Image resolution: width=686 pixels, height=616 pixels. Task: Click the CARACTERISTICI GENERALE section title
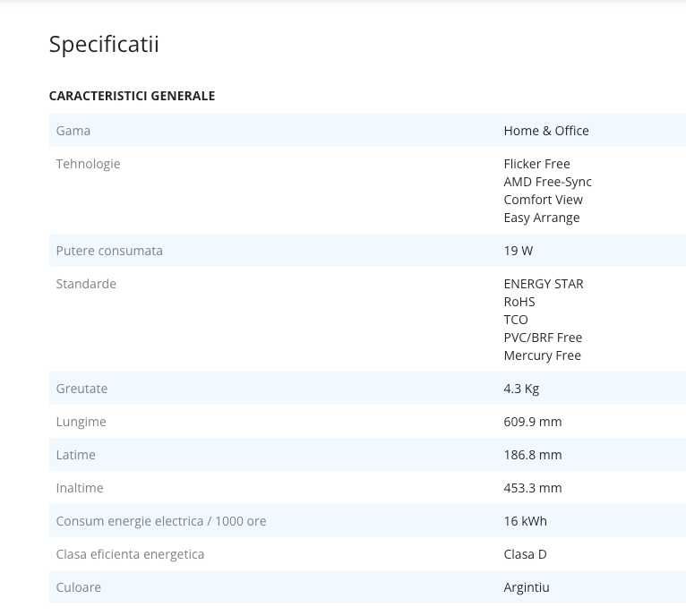coord(132,96)
